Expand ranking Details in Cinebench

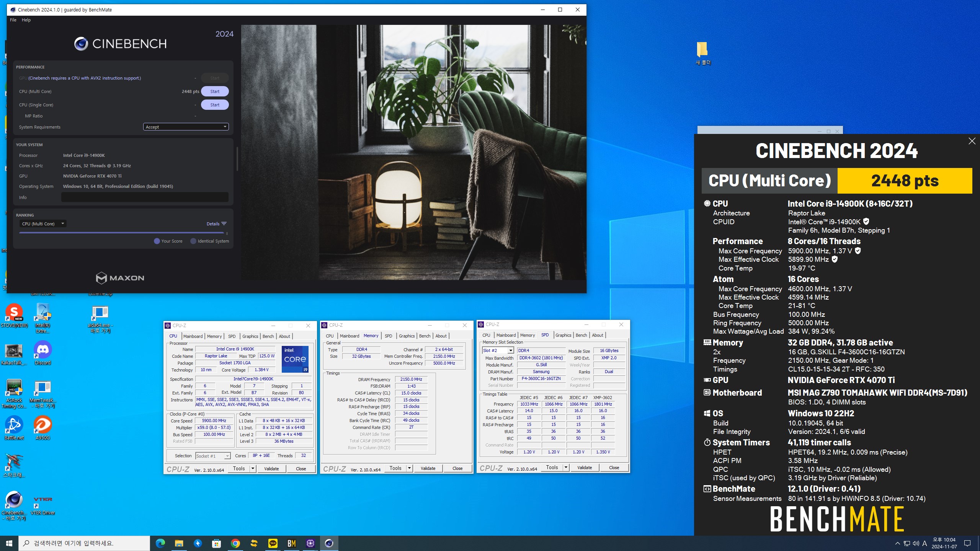click(216, 224)
